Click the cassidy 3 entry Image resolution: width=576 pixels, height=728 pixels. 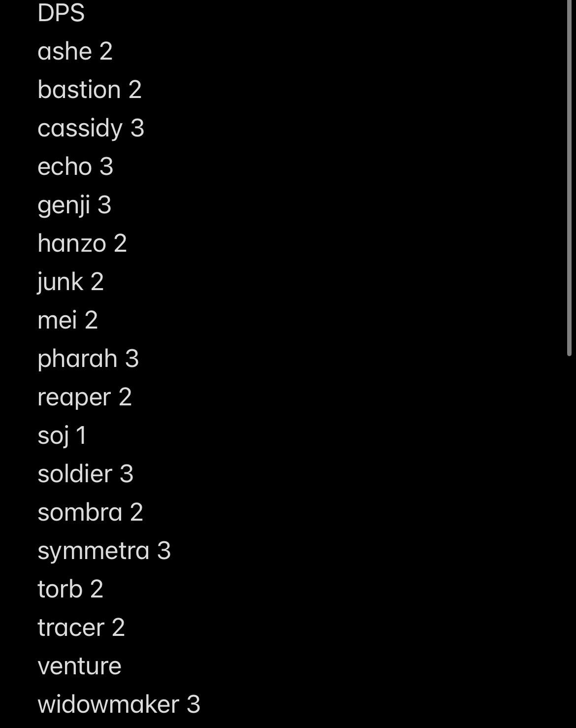(91, 128)
